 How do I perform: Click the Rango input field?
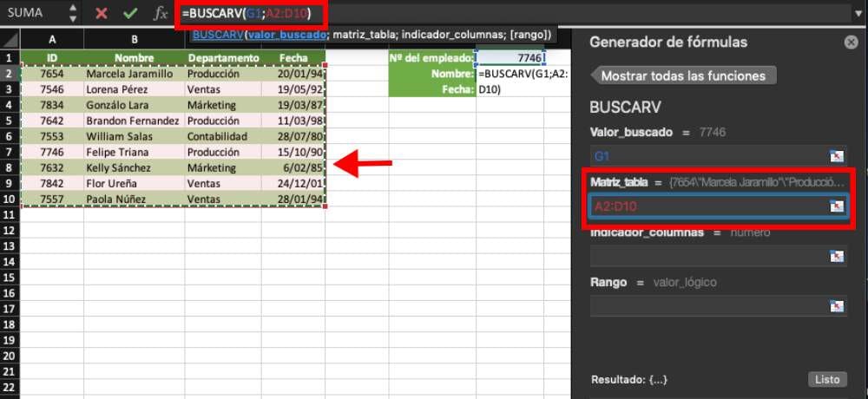[x=707, y=305]
